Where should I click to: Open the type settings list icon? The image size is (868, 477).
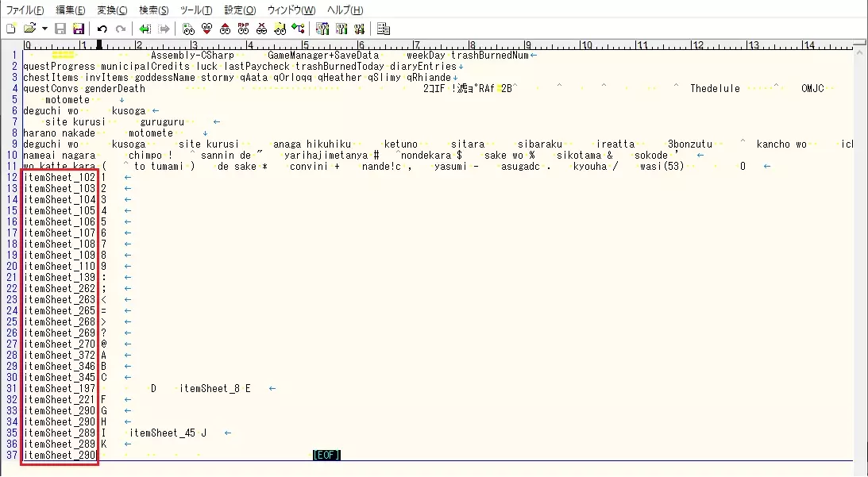[x=322, y=29]
